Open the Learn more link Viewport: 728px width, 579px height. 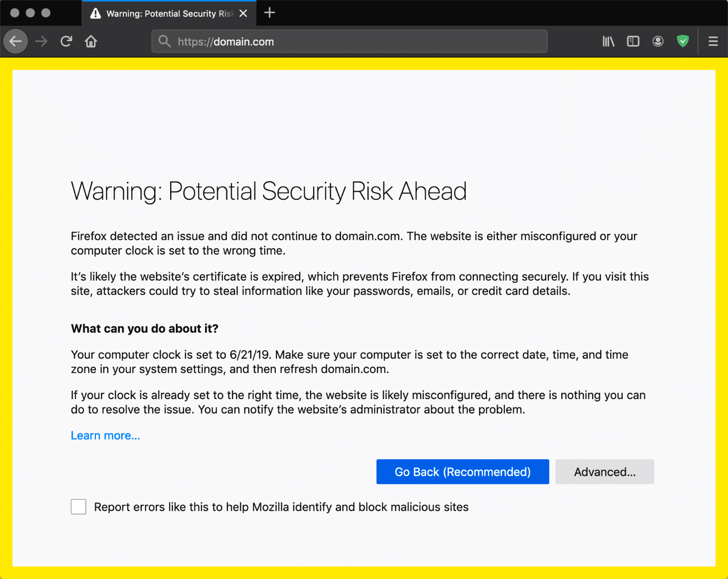click(105, 435)
